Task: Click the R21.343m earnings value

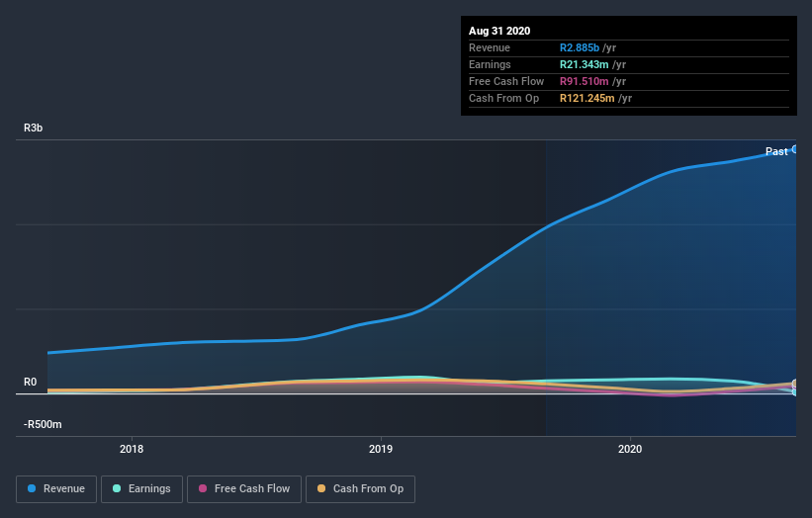Action: pyautogui.click(x=585, y=64)
